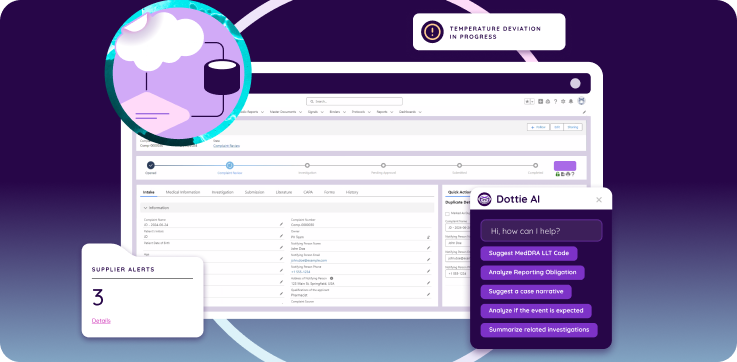Open the CAPA tab
Viewport: 737px width, 362px height.
(308, 192)
